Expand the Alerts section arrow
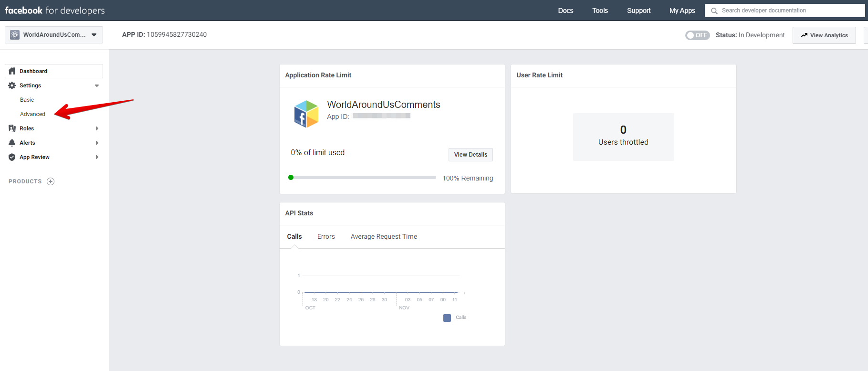868x371 pixels. click(x=97, y=143)
